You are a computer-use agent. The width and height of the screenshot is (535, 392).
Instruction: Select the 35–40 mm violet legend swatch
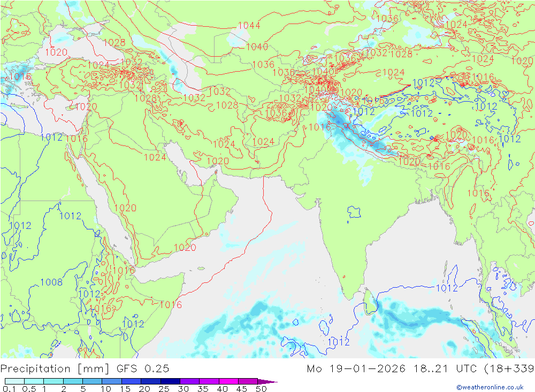[x=209, y=381]
